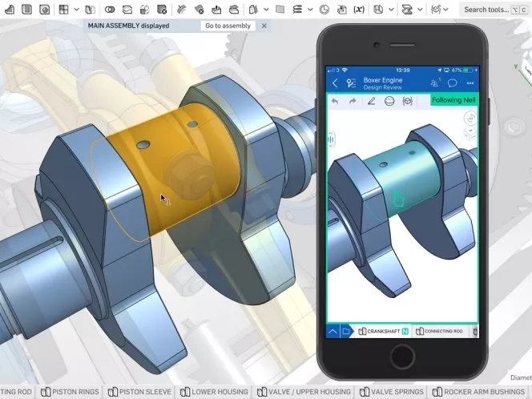
Task: Focus the Search tools field
Action: click(x=495, y=10)
